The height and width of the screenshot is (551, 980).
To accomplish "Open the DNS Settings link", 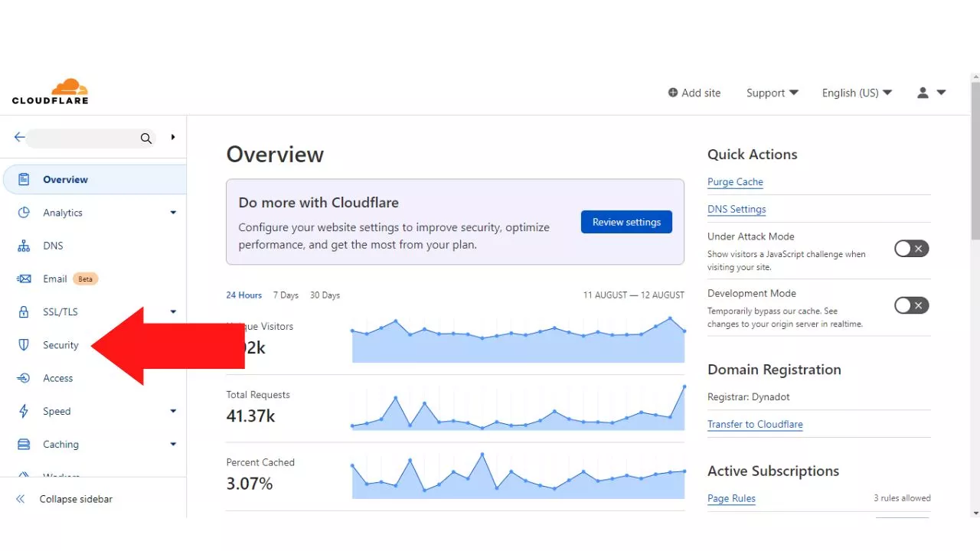I will [x=737, y=209].
